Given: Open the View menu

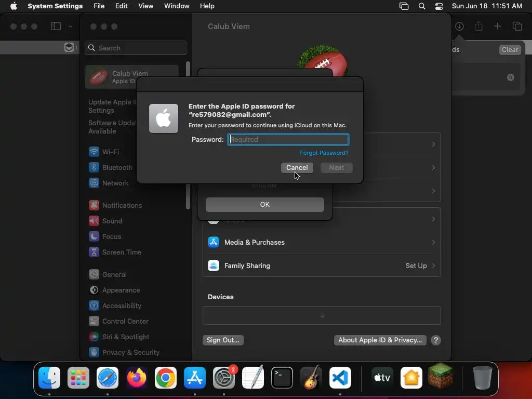Looking at the screenshot, I should click(145, 6).
